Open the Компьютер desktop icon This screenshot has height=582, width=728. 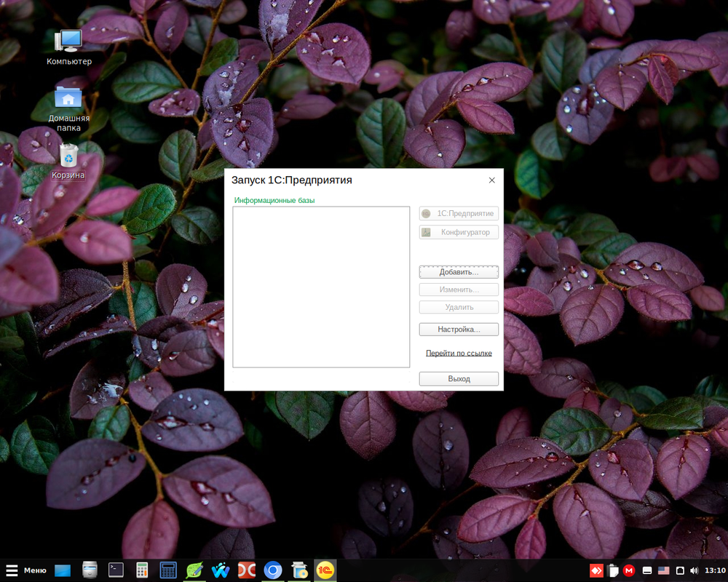point(68,47)
